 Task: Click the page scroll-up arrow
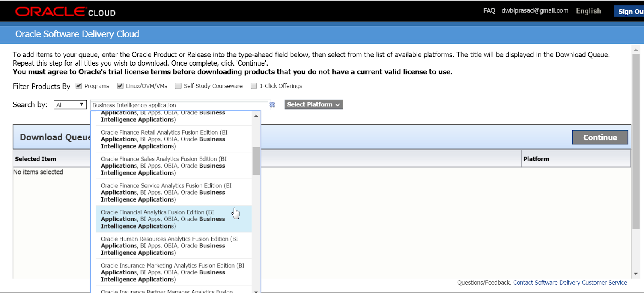click(x=636, y=50)
